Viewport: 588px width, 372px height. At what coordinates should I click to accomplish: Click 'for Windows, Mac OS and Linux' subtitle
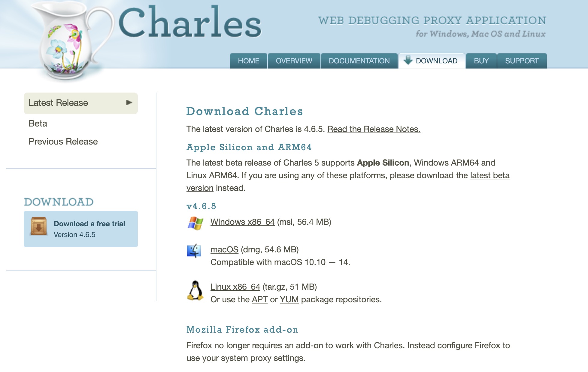click(x=480, y=34)
